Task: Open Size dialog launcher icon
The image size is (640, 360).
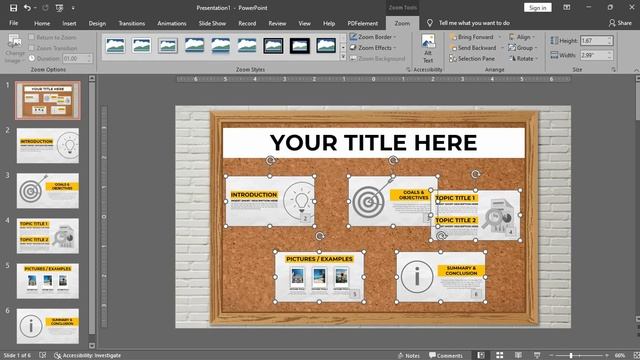Action: pyautogui.click(x=613, y=70)
